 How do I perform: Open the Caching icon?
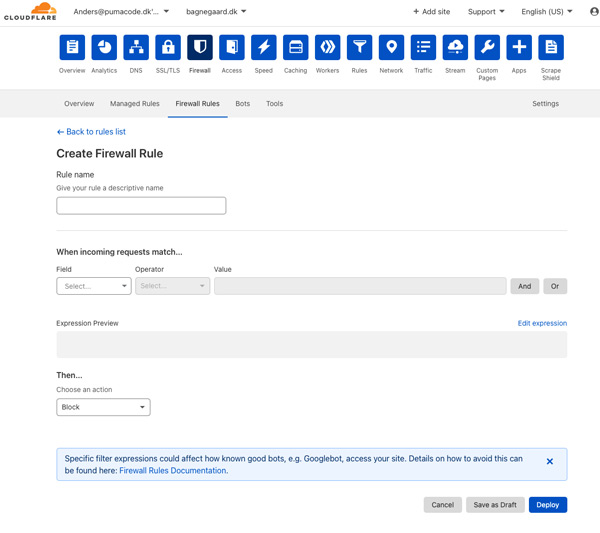click(295, 47)
